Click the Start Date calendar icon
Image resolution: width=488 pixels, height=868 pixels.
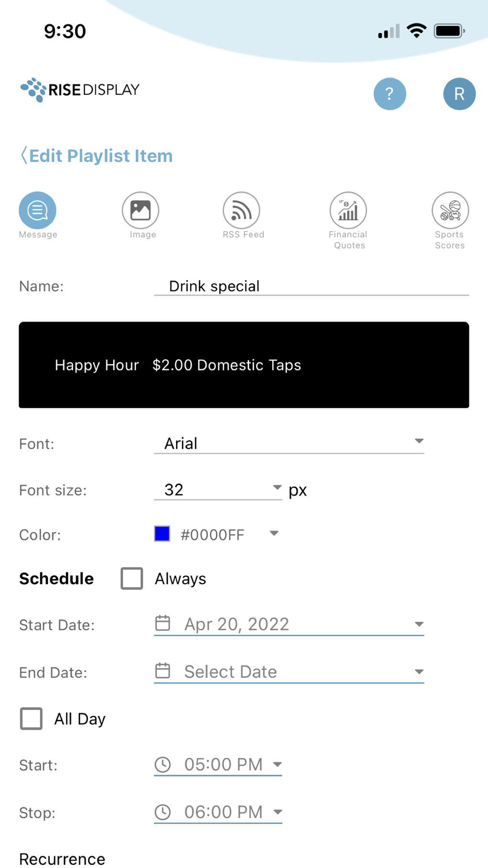point(163,623)
